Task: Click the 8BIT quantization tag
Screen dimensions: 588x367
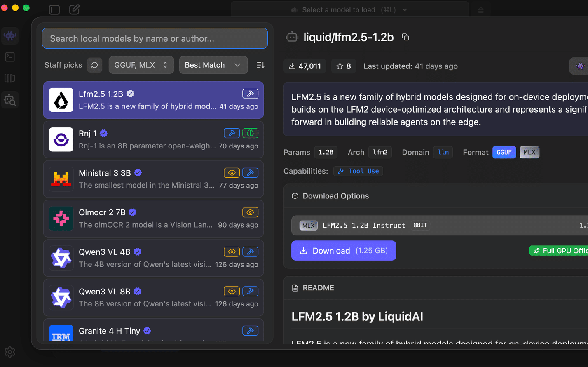Action: point(420,225)
